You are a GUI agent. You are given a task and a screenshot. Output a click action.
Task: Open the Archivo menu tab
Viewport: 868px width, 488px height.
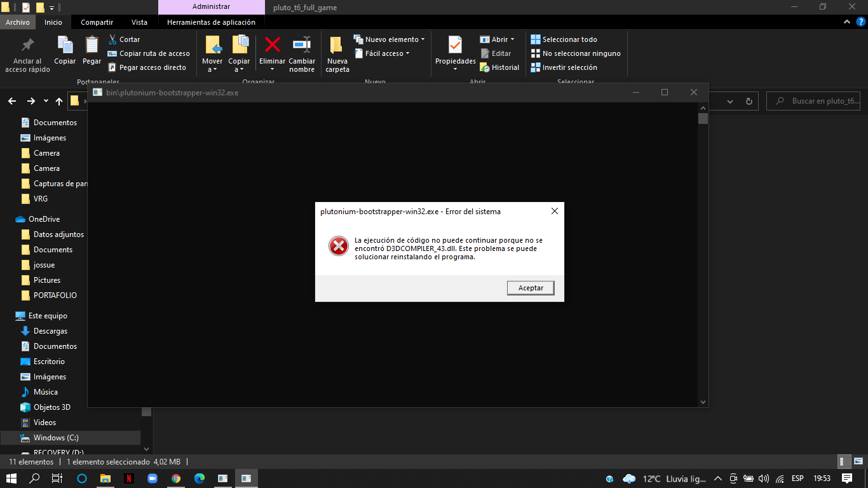point(18,22)
